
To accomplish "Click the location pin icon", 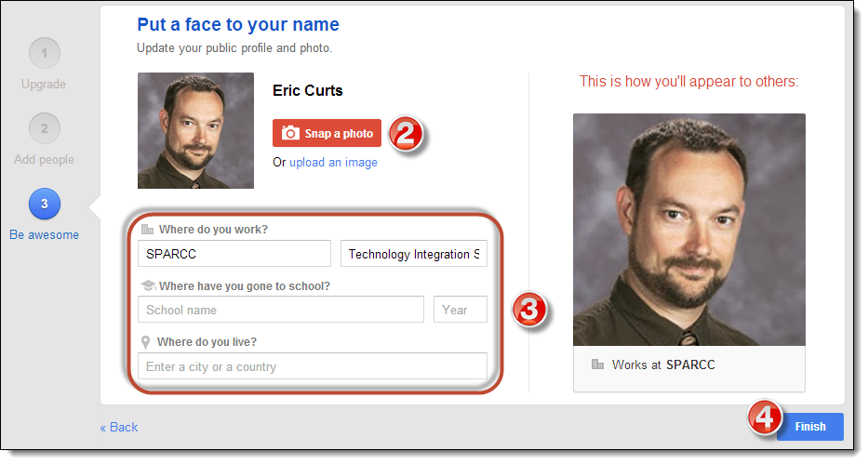I will (x=145, y=342).
